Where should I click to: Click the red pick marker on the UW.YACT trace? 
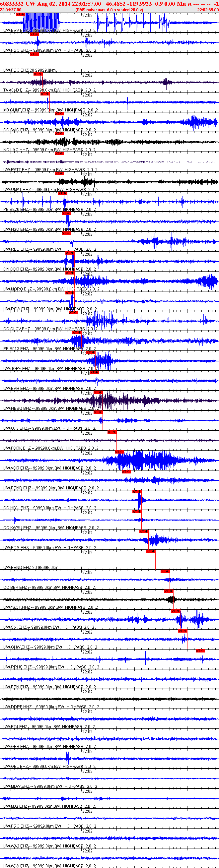click(168, 591)
